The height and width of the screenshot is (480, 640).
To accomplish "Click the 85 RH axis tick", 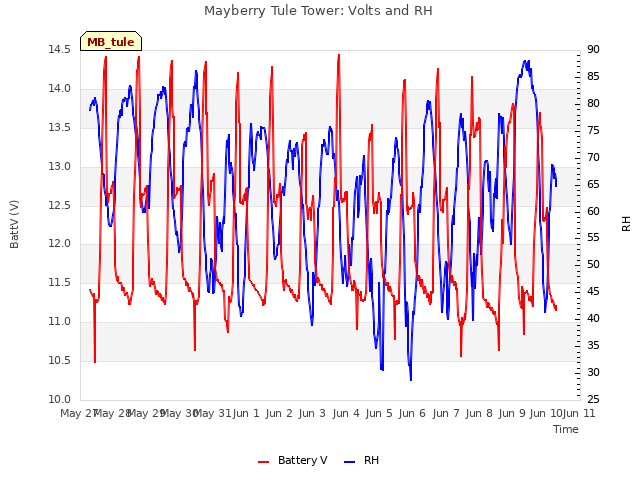I will click(593, 76).
